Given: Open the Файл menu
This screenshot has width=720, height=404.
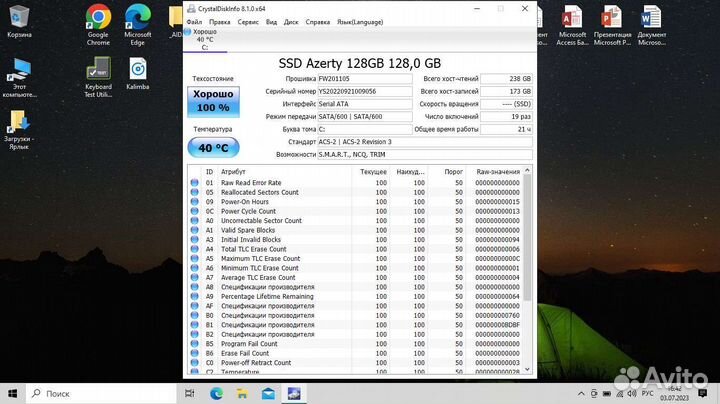Looking at the screenshot, I should (x=194, y=22).
